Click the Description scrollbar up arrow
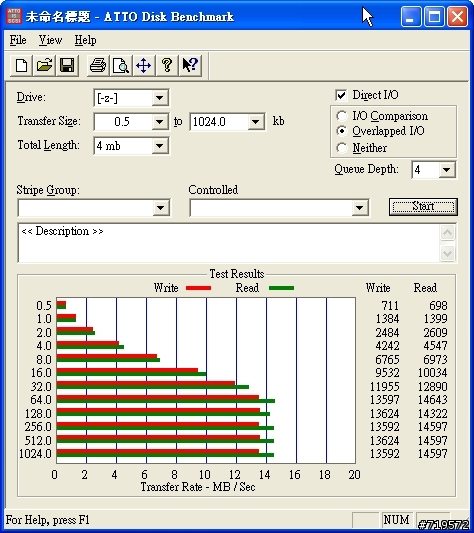Viewport: 474px width, 533px height. [447, 233]
